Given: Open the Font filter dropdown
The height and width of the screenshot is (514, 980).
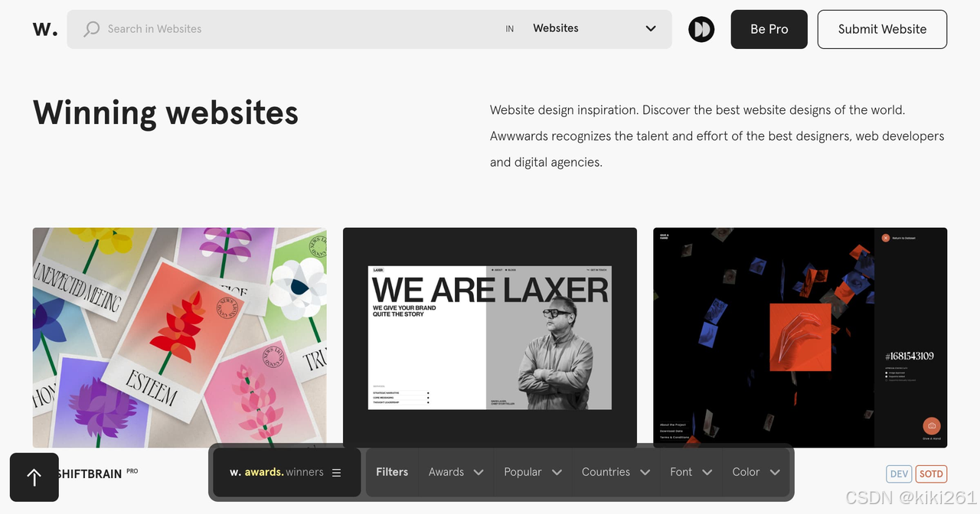Looking at the screenshot, I should pos(691,472).
